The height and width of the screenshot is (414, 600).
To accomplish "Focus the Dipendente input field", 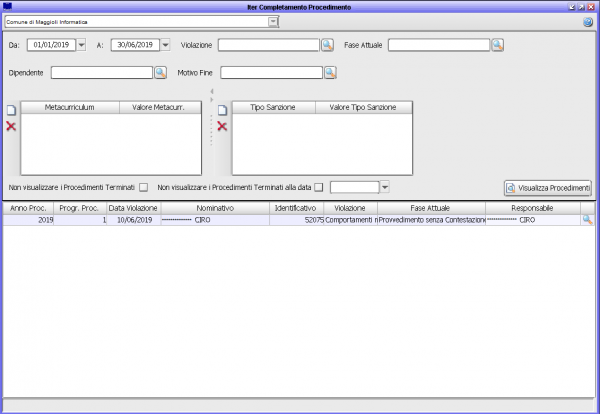I will [x=102, y=73].
